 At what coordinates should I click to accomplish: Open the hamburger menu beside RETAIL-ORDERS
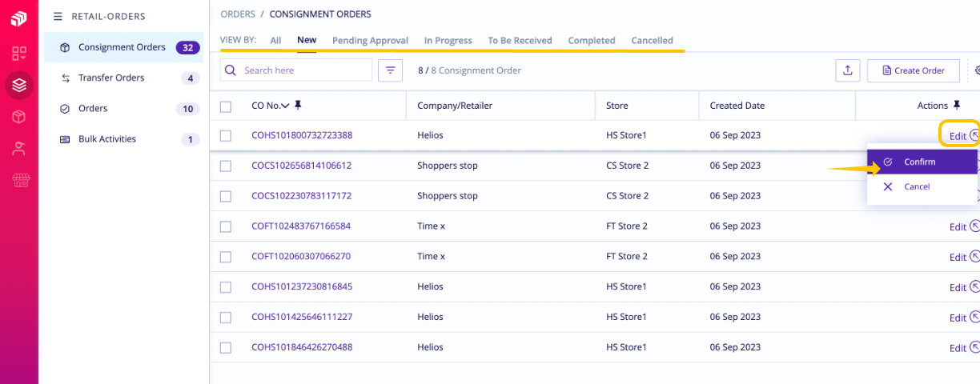58,16
